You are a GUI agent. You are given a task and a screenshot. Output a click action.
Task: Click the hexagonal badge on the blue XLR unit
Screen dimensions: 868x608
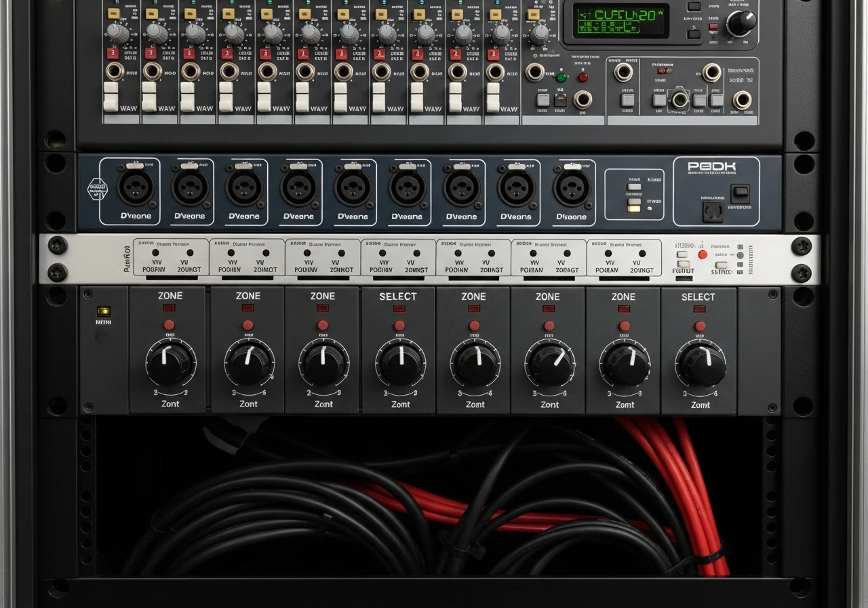(98, 189)
